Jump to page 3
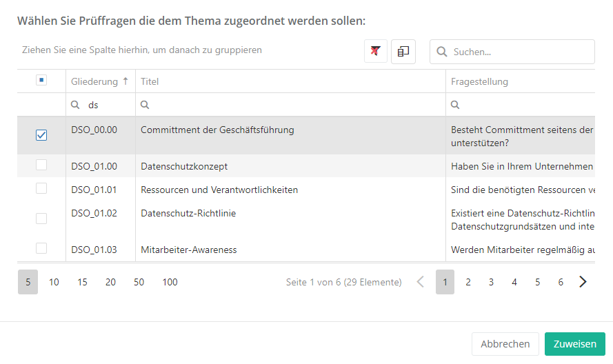Image resolution: width=613 pixels, height=364 pixels. tap(491, 282)
